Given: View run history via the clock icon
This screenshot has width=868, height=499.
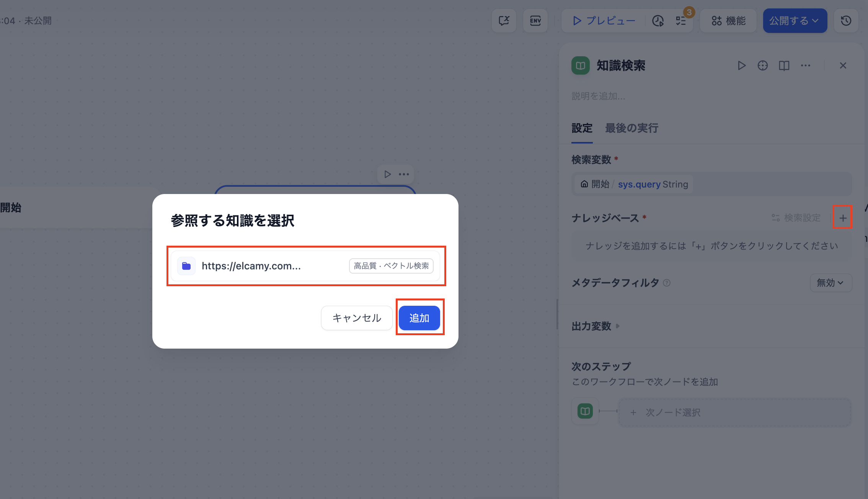Looking at the screenshot, I should pos(658,21).
